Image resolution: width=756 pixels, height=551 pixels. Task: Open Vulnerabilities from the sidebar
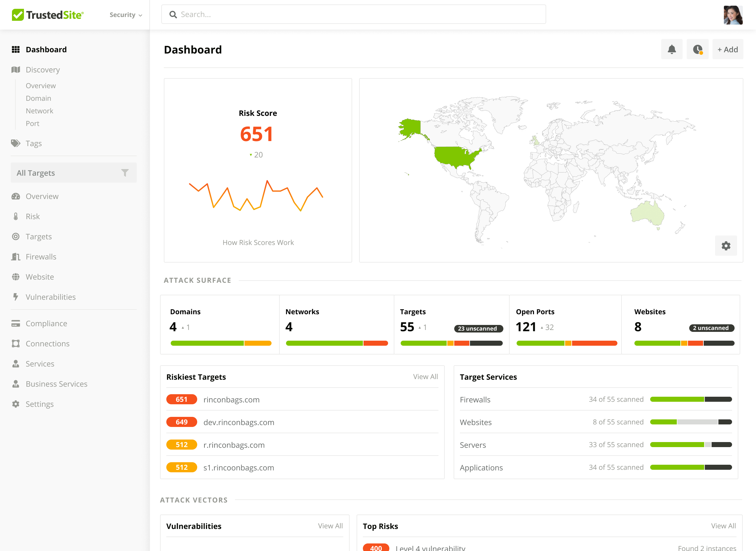coord(50,297)
